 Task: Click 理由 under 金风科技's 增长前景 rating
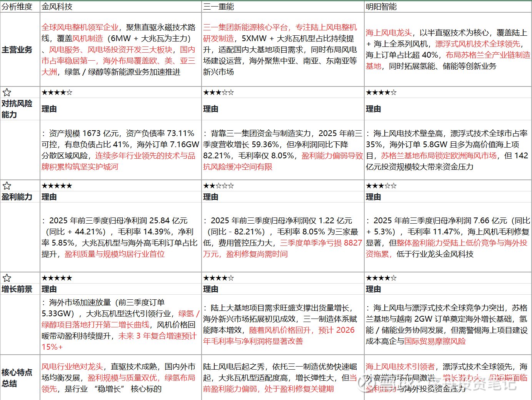(49, 289)
